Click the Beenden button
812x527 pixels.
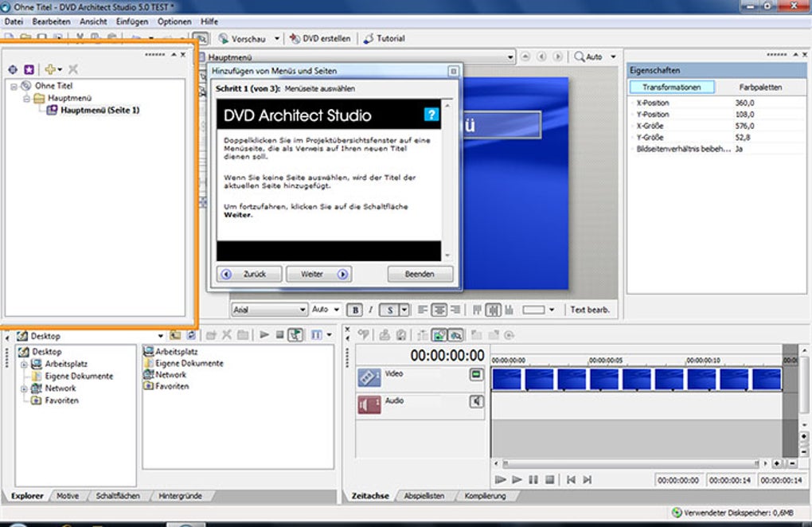[x=420, y=274]
